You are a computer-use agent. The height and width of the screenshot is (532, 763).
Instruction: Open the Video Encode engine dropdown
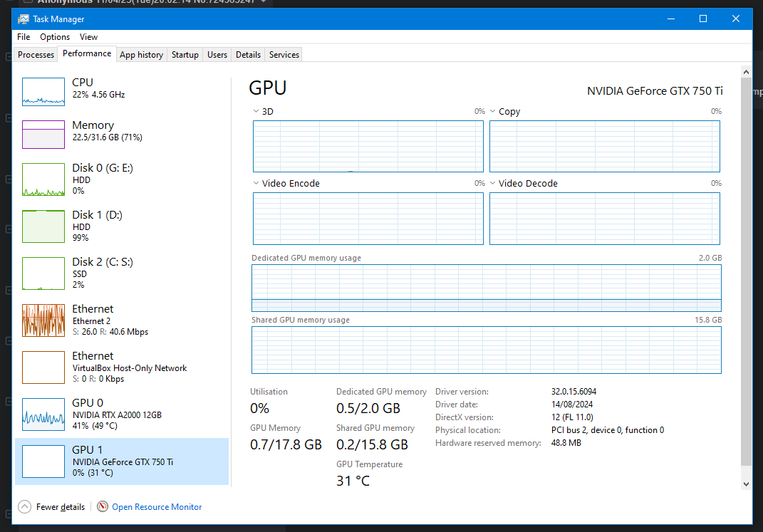coord(256,183)
